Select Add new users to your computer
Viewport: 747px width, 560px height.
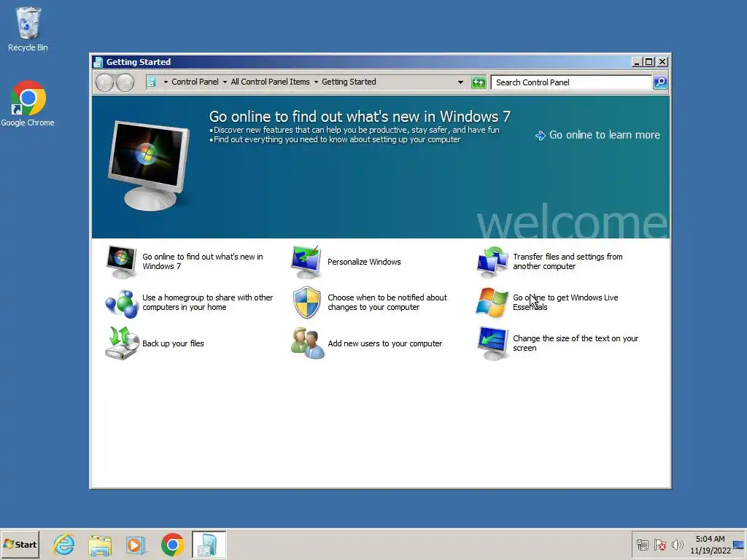coord(384,343)
